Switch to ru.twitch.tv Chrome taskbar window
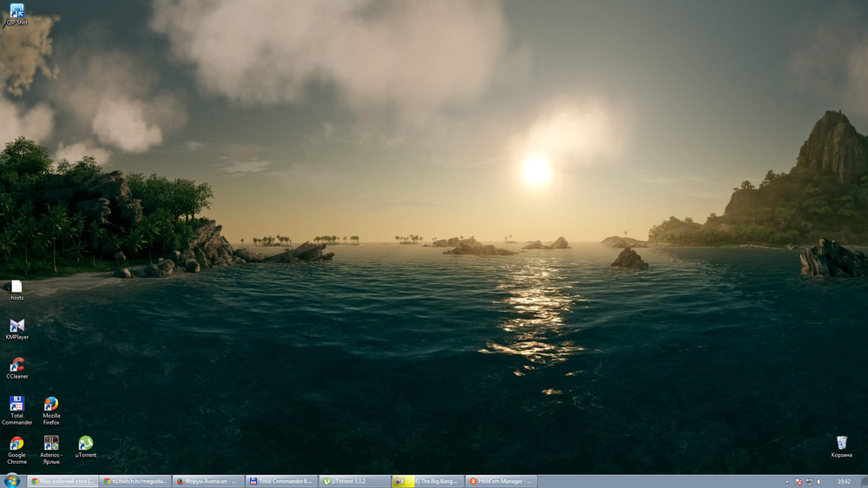The width and height of the screenshot is (868, 488). 135,481
